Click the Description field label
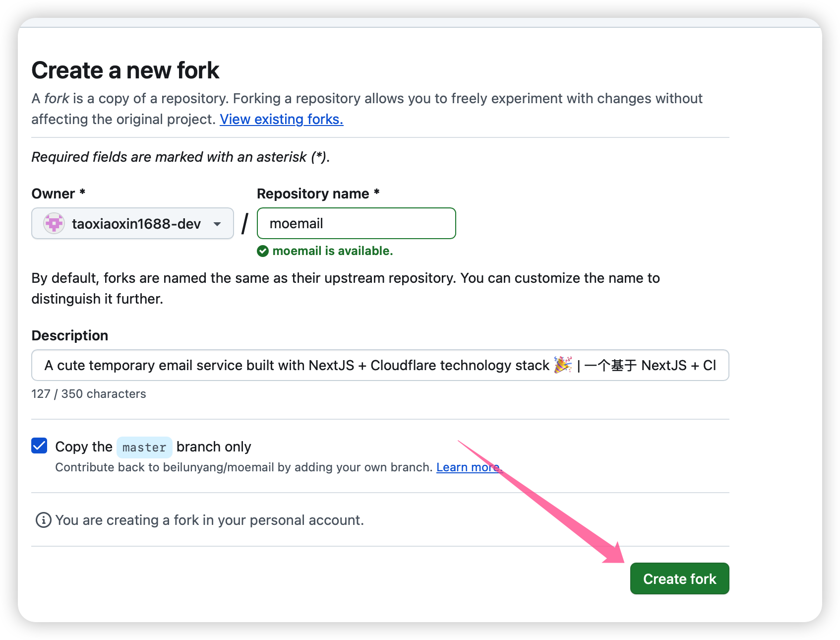840x640 pixels. pos(70,336)
